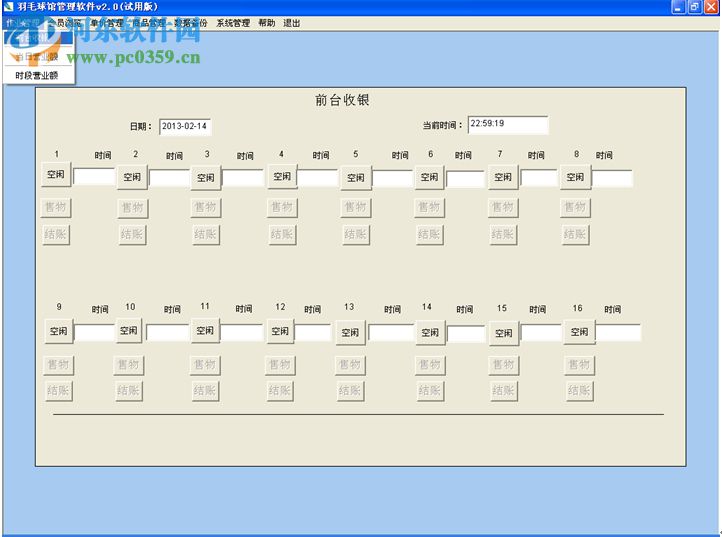Focus the time field for court 8
The image size is (722, 537).
pyautogui.click(x=612, y=179)
